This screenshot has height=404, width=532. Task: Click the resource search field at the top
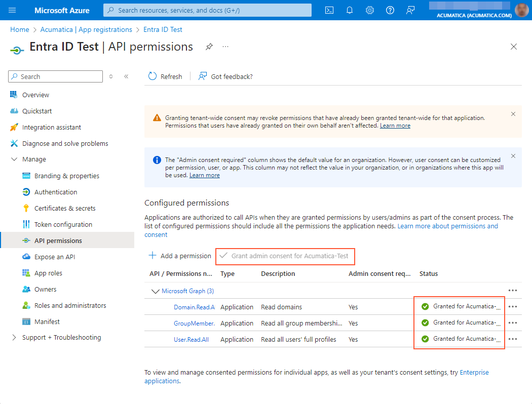[x=207, y=10]
